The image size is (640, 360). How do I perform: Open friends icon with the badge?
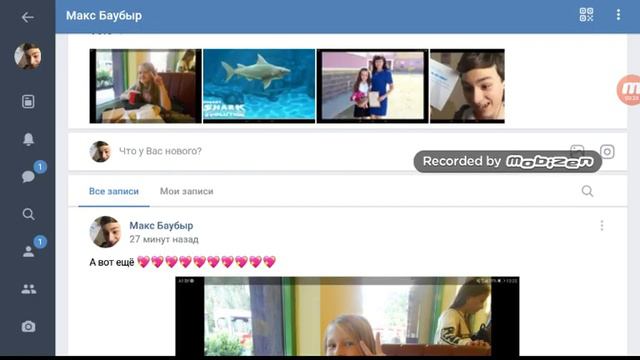coord(28,251)
